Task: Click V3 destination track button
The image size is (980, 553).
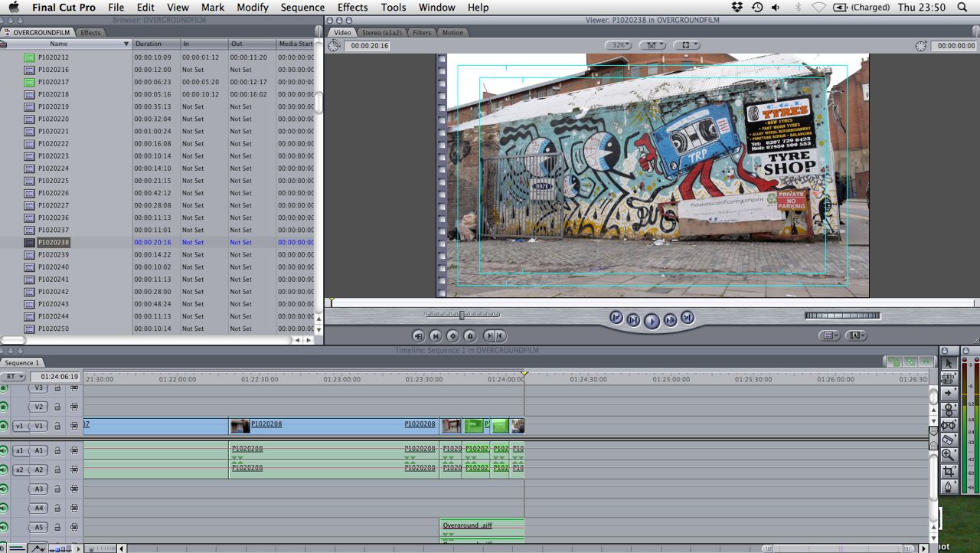Action: (x=38, y=388)
